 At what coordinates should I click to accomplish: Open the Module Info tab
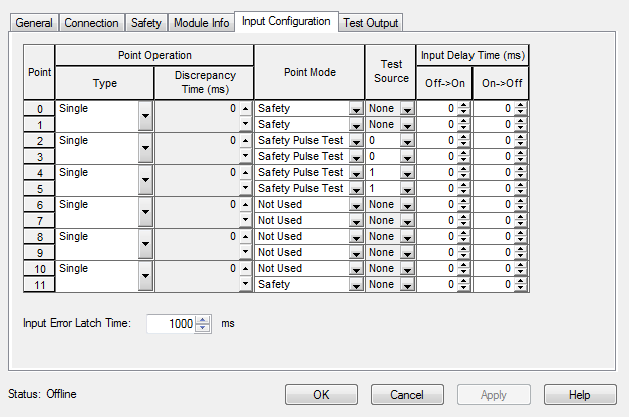pyautogui.click(x=201, y=23)
